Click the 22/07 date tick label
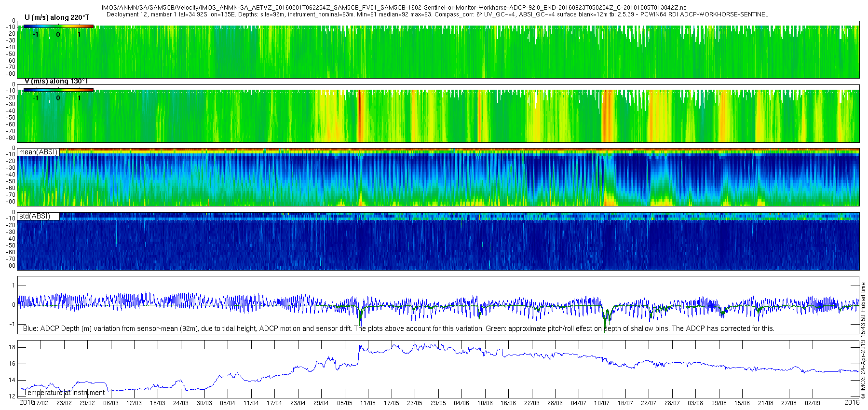The image size is (868, 410). point(649,403)
